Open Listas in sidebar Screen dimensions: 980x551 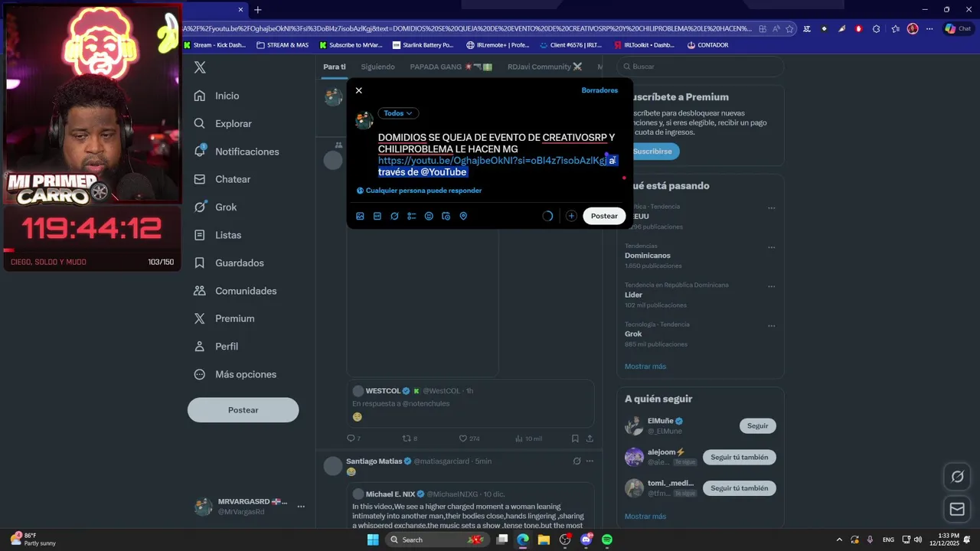click(x=217, y=235)
